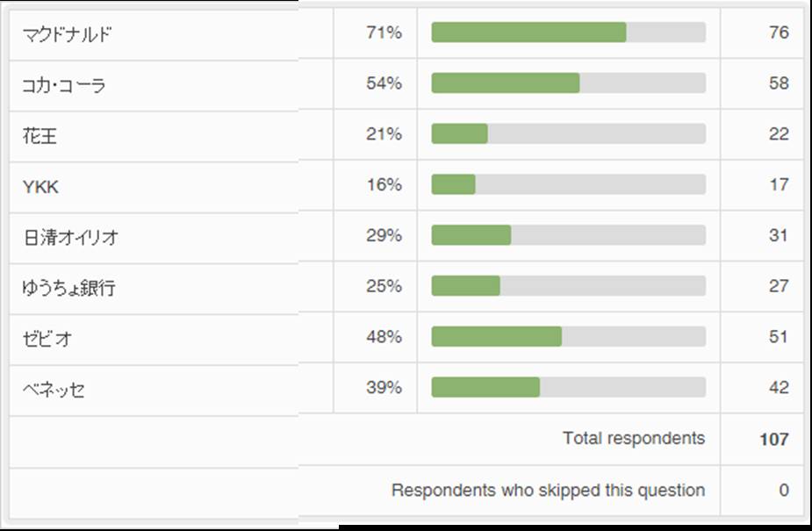Select the ゼビオ row label
This screenshot has height=531, width=812.
(x=47, y=339)
